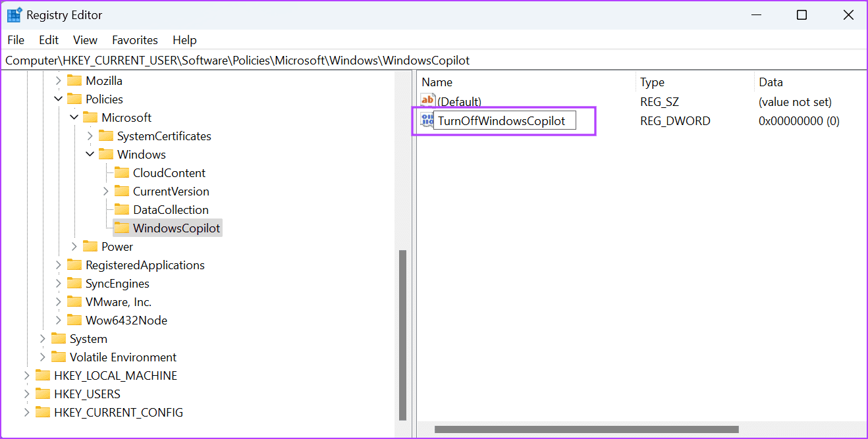Collapse the Microsoft key
This screenshot has width=868, height=439.
[74, 118]
